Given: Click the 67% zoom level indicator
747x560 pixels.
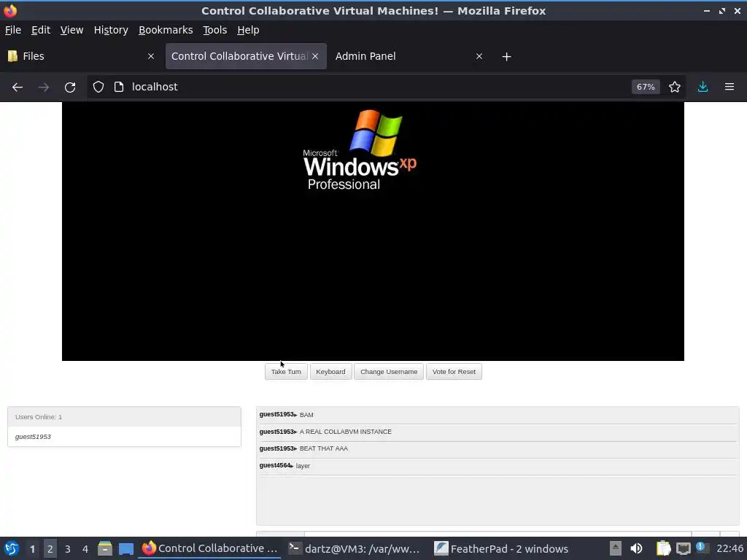Looking at the screenshot, I should pos(646,87).
